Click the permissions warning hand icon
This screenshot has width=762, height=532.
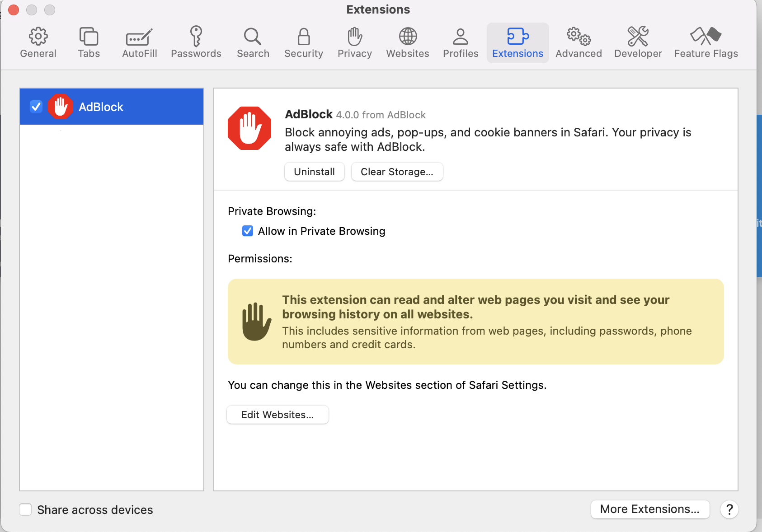257,322
